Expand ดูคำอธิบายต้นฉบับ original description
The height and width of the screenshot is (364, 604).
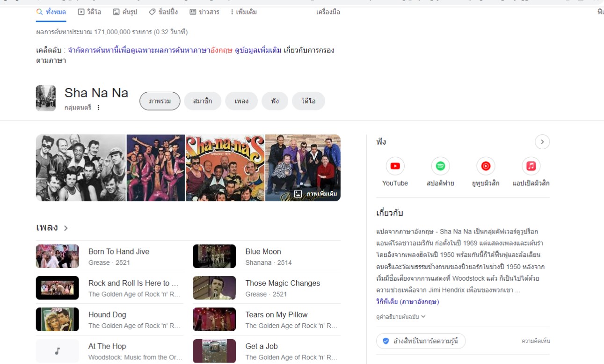(401, 317)
